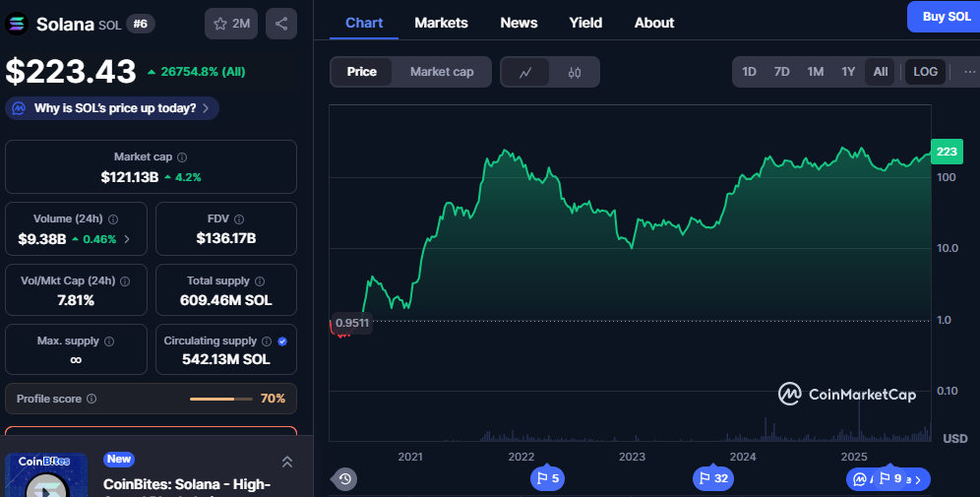Click FDV info icon

(239, 219)
